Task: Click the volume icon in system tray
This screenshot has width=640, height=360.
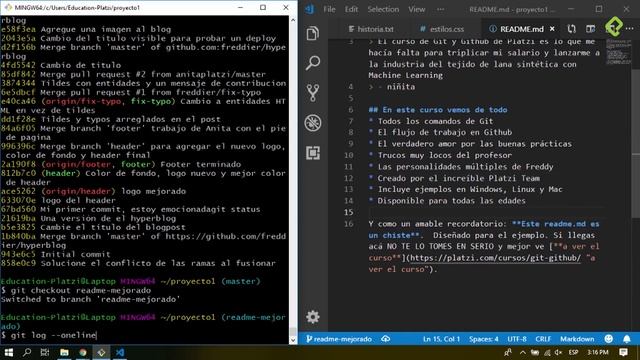Action: tap(558, 352)
